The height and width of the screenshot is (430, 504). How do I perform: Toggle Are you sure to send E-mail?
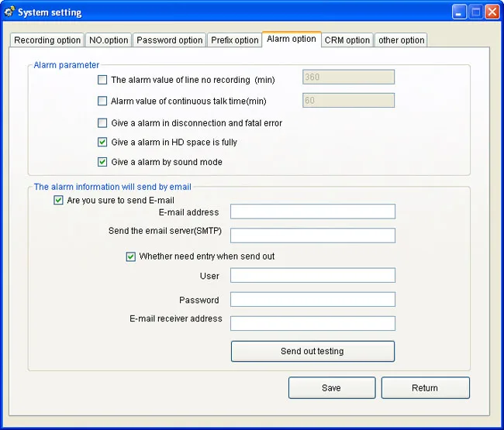[x=58, y=200]
